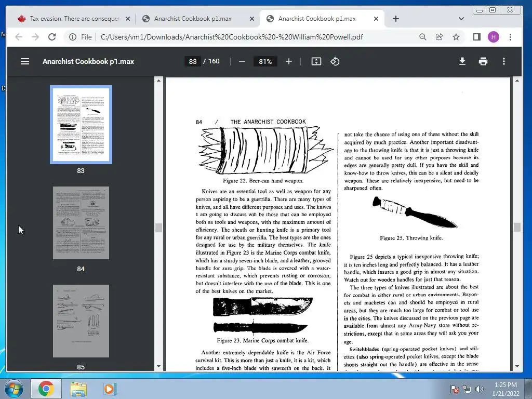This screenshot has height=399, width=532.
Task: View site information File icon
Action: click(x=73, y=37)
